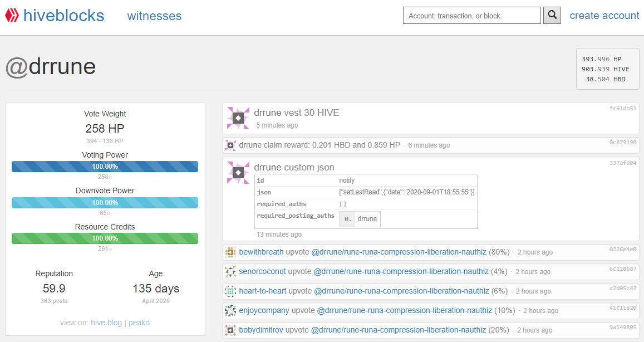Click the 363 posts count
The width and height of the screenshot is (644, 342).
pyautogui.click(x=54, y=301)
